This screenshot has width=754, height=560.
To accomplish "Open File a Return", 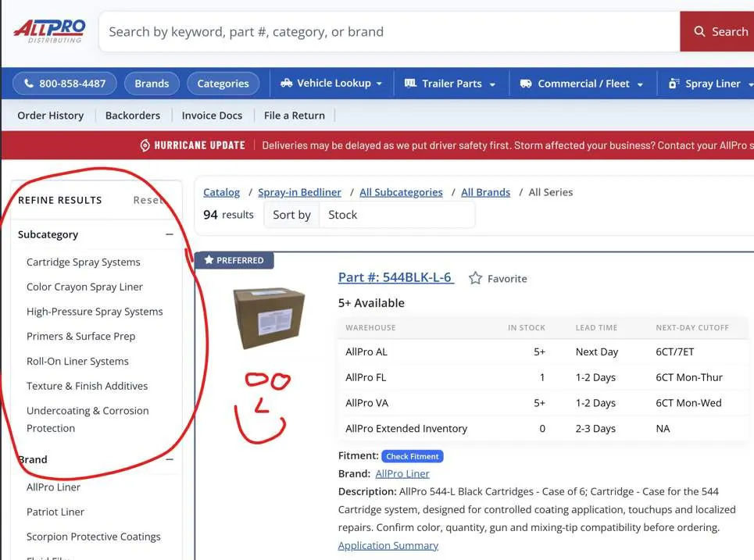I will pyautogui.click(x=295, y=116).
